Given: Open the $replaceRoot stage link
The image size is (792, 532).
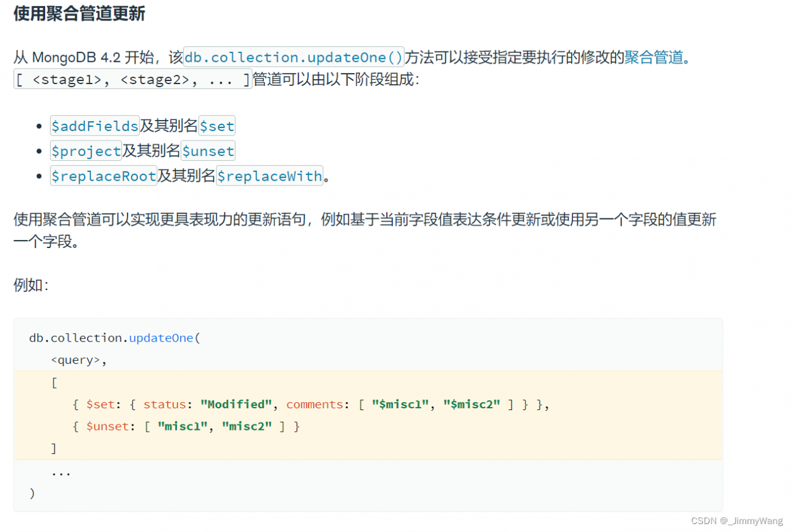Looking at the screenshot, I should coord(103,176).
